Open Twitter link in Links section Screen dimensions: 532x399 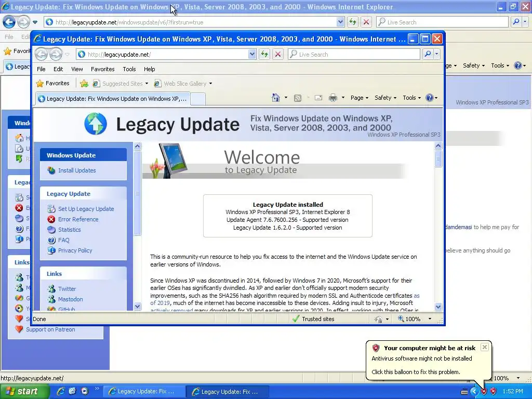point(67,289)
